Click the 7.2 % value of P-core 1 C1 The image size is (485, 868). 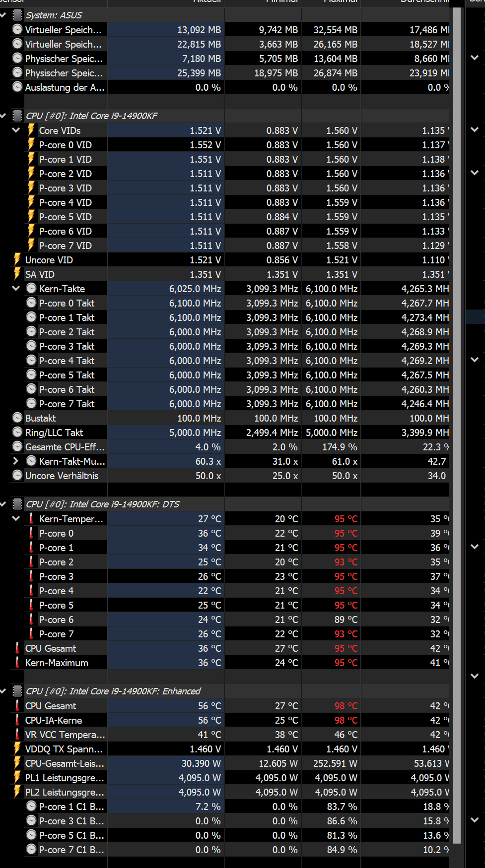coord(208,806)
